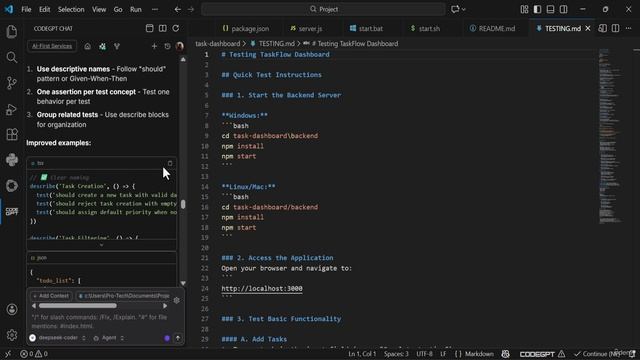
Task: Open the Python extension view
Action: click(x=12, y=160)
